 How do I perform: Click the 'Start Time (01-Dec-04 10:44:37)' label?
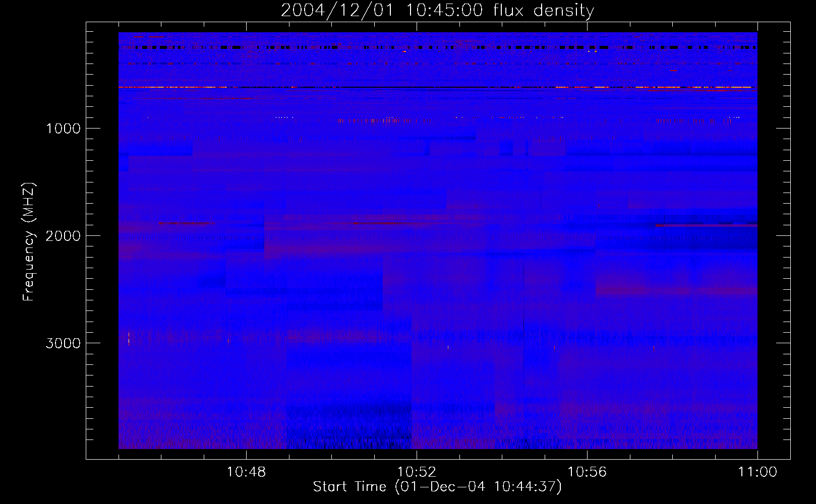(437, 486)
